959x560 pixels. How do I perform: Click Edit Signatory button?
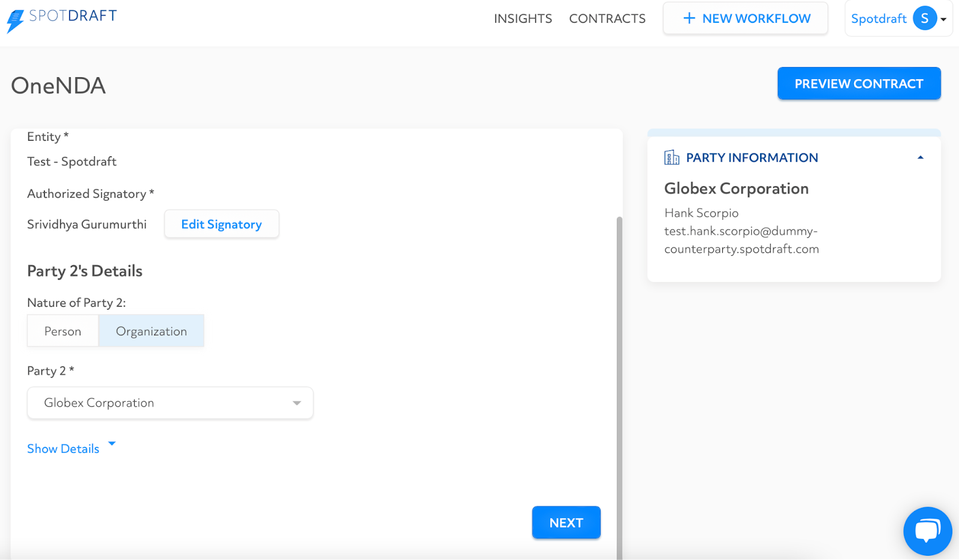click(x=222, y=224)
